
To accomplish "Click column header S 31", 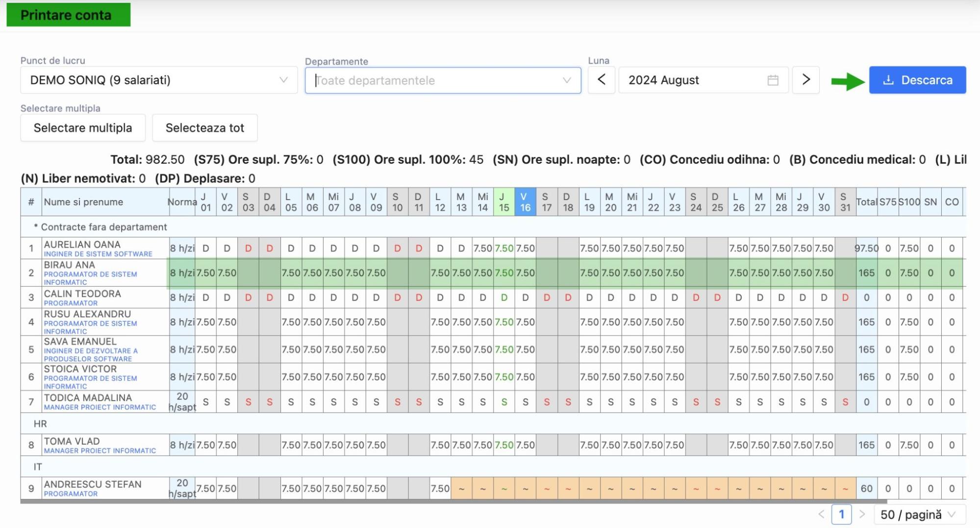I will coord(845,201).
